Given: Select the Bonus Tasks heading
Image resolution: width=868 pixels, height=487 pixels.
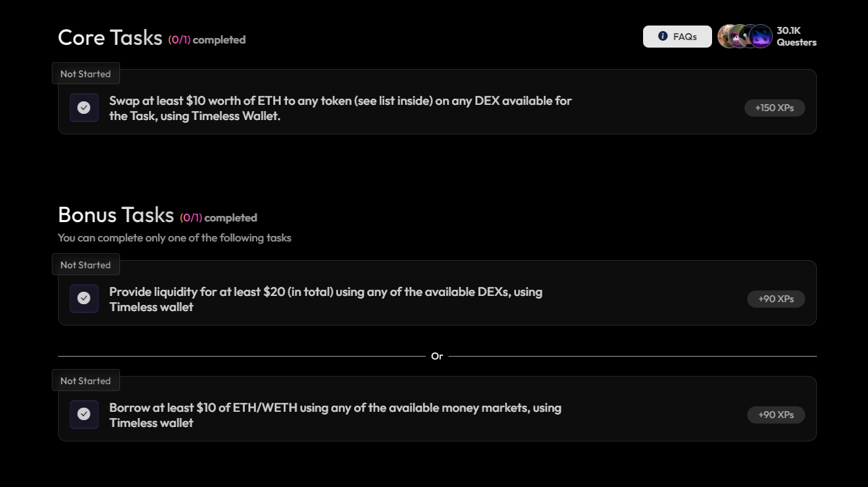Looking at the screenshot, I should point(116,215).
